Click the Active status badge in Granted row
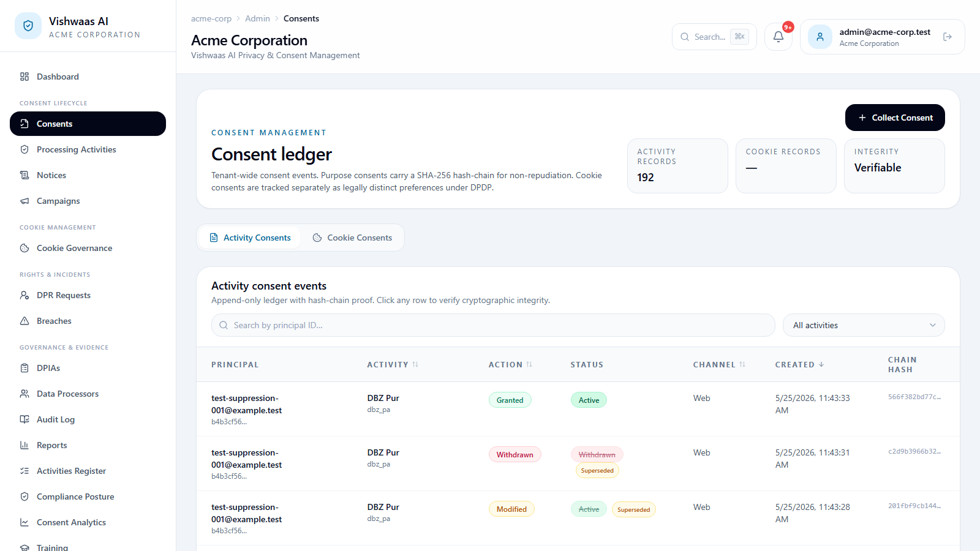Image resolution: width=980 pixels, height=551 pixels. (589, 400)
